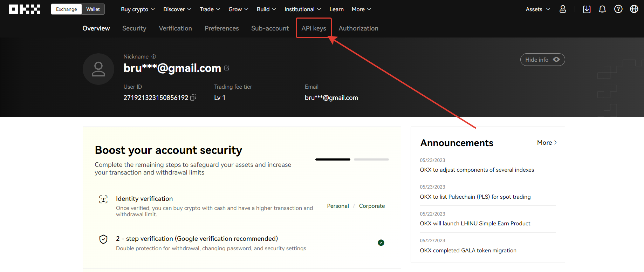Choose Personal identity verification
Viewport: 644px width, 272px height.
point(338,206)
